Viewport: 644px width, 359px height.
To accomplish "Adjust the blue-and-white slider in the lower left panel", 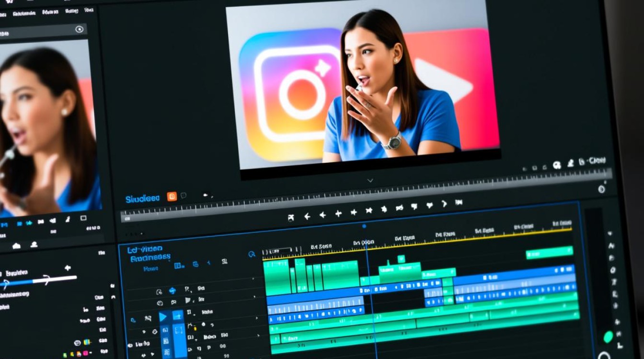I will tap(38, 281).
